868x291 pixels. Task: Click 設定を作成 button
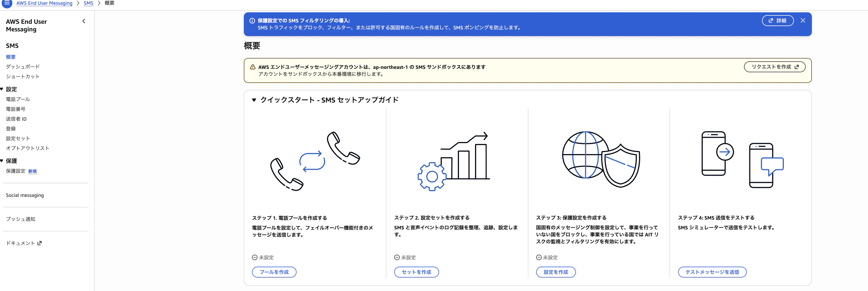(556, 272)
